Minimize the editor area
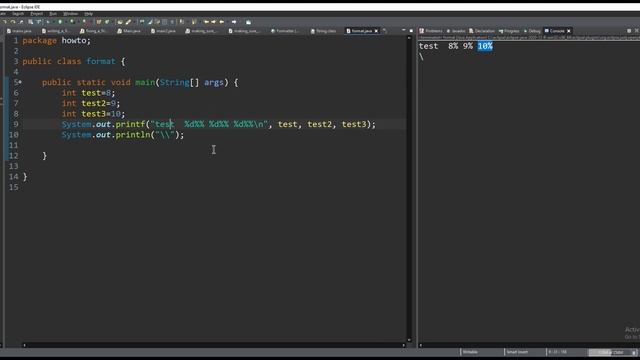Image resolution: width=640 pixels, height=360 pixels. pyautogui.click(x=403, y=31)
